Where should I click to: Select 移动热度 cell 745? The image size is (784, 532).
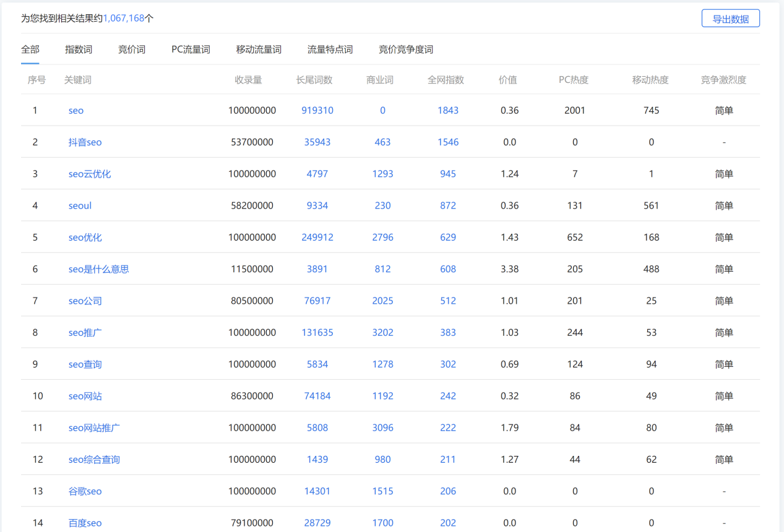click(x=651, y=110)
